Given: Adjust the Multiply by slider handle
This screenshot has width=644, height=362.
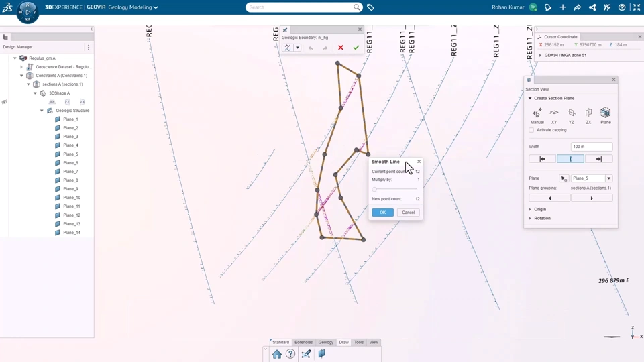Looking at the screenshot, I should click(x=374, y=190).
